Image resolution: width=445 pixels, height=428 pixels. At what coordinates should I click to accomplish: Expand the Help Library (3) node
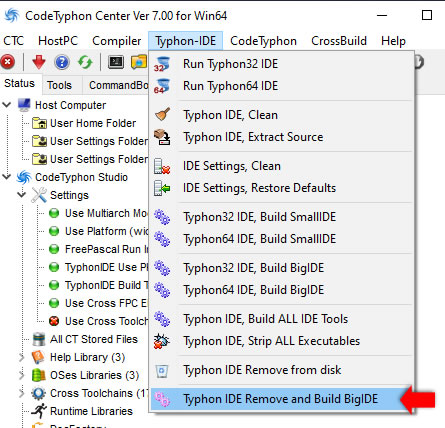22,357
